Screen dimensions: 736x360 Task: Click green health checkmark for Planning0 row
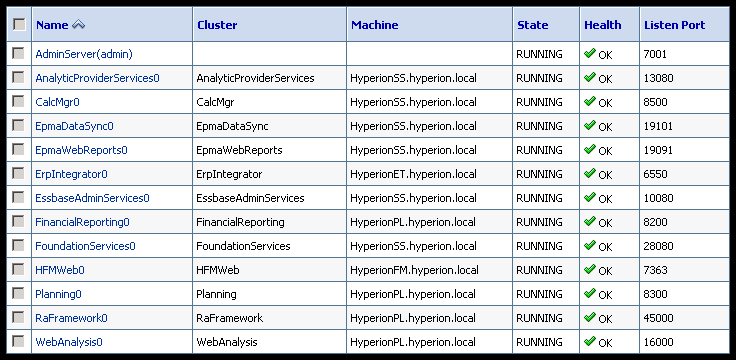pyautogui.click(x=590, y=293)
